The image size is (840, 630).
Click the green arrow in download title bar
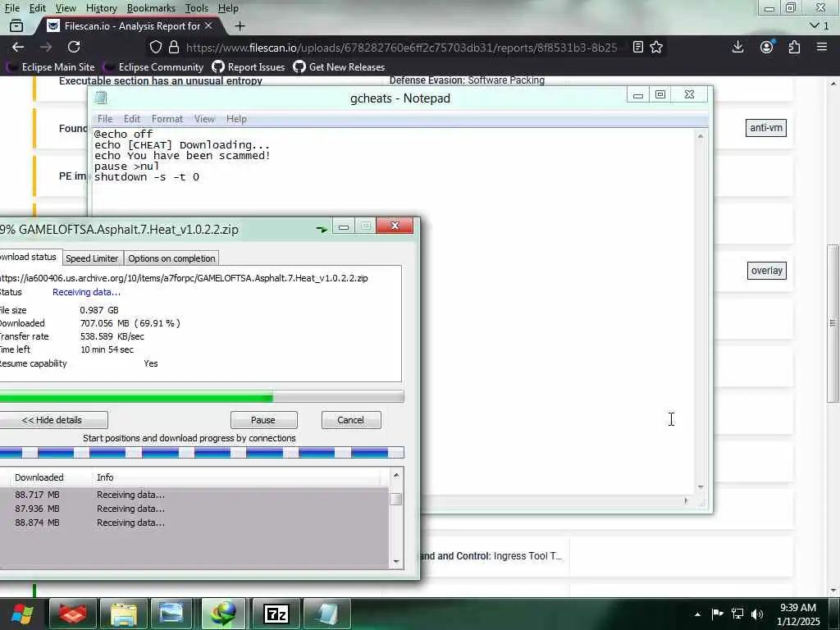[322, 229]
